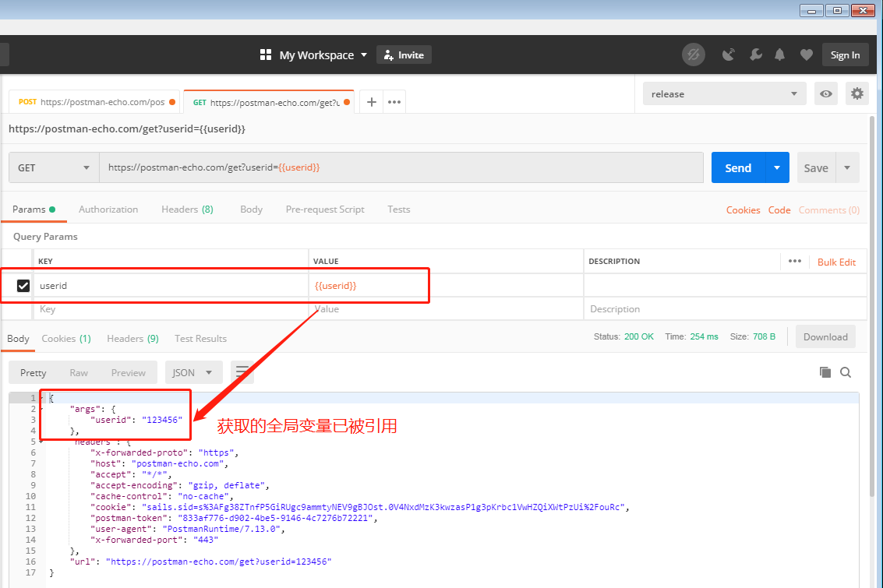The image size is (883, 588).
Task: Click the vertical scrollbar on the right
Action: (872, 307)
